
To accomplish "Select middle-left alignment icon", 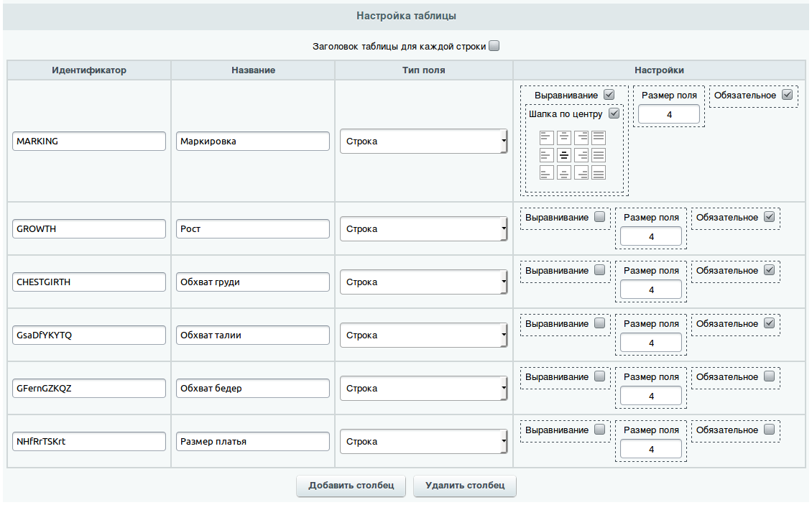I will click(x=547, y=154).
